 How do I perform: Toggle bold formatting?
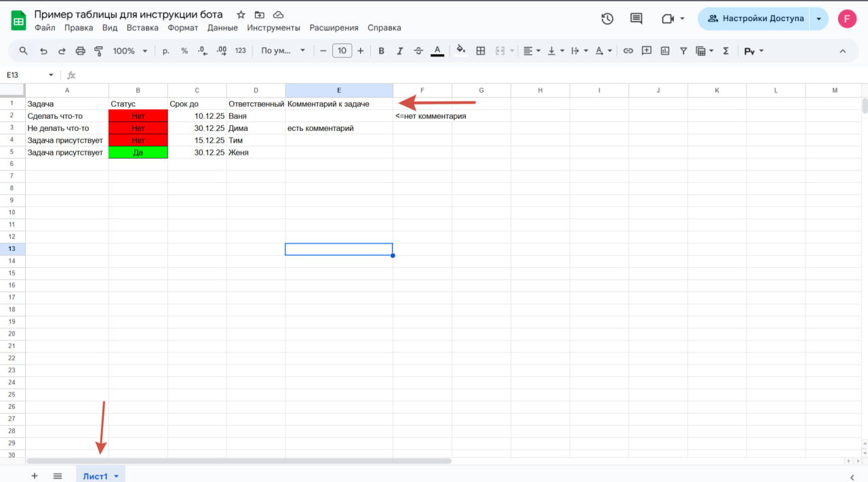coord(381,51)
